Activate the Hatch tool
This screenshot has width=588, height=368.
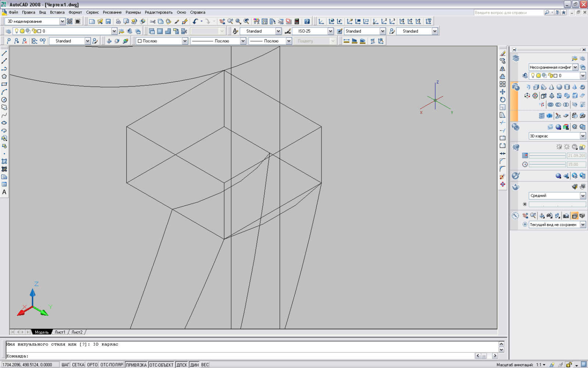point(4,162)
